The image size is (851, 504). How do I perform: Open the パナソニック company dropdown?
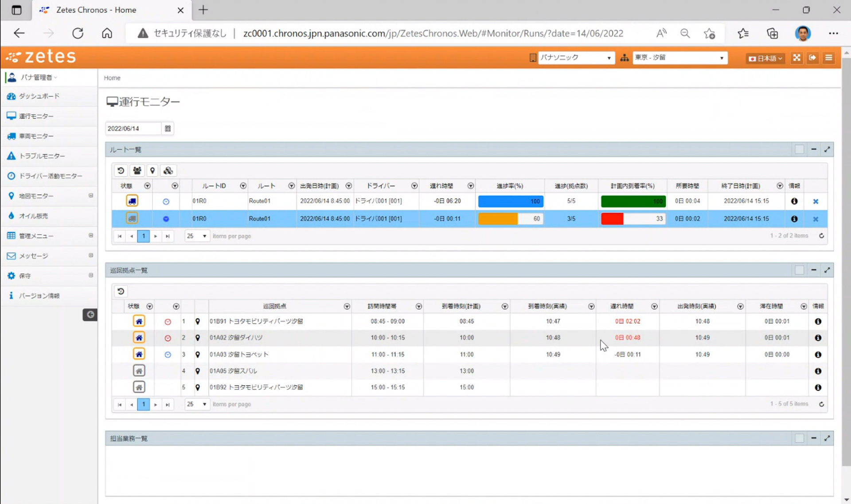576,58
